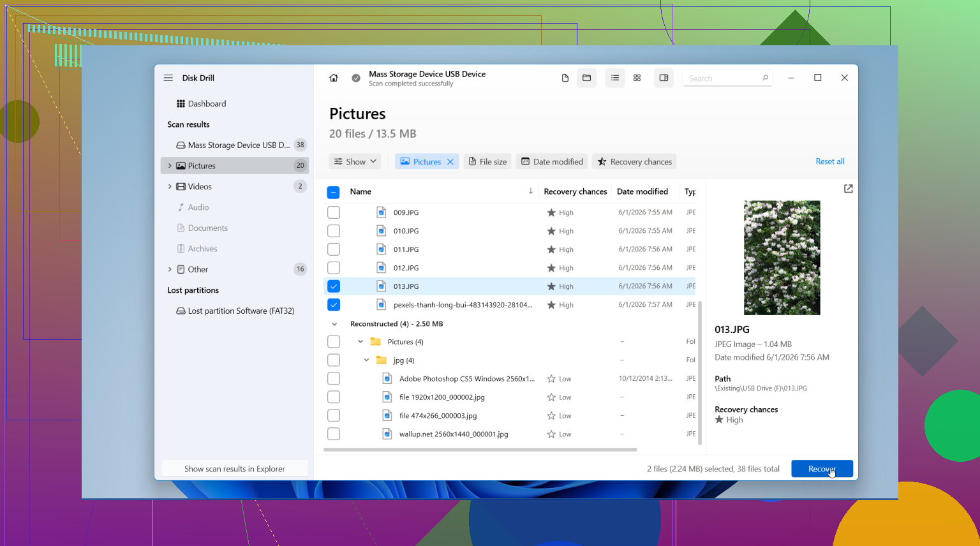Open preview in external window icon
This screenshot has width=980, height=546.
click(x=848, y=189)
